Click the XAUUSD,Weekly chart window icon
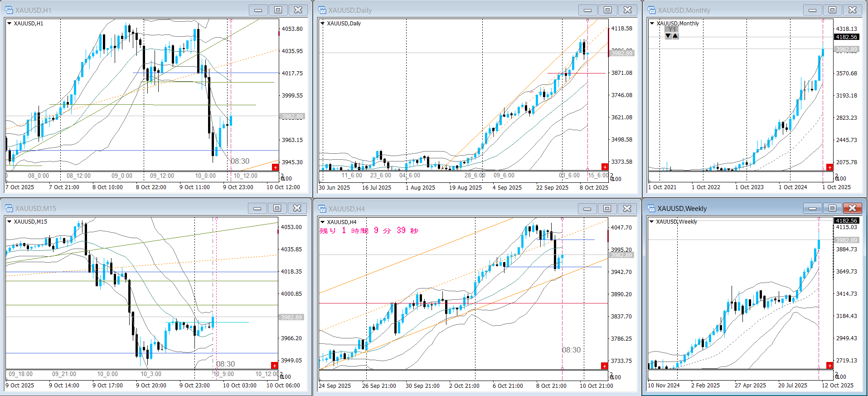 pos(652,209)
